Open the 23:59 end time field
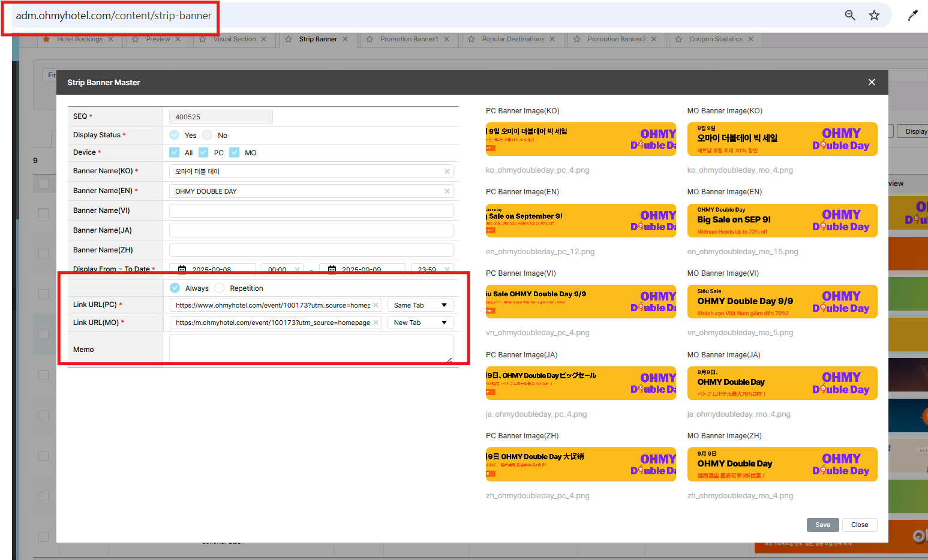The height and width of the screenshot is (560, 928). pyautogui.click(x=432, y=269)
